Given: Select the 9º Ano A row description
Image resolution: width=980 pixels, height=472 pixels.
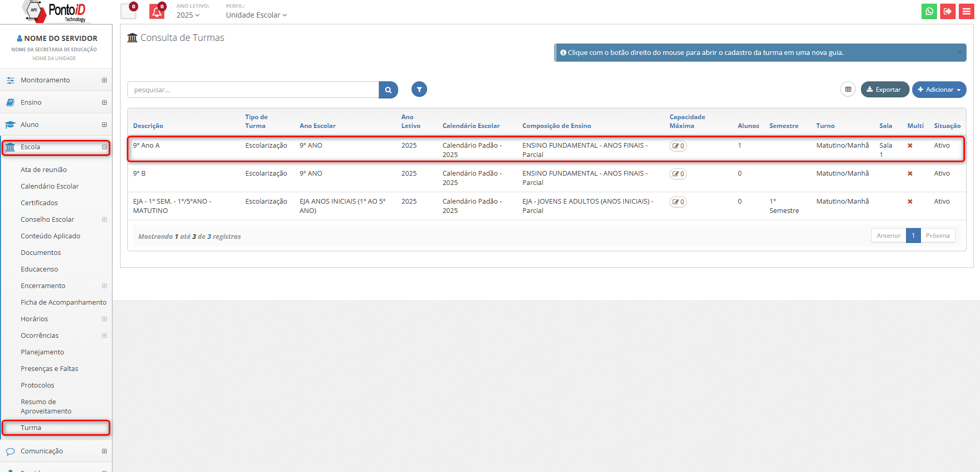Looking at the screenshot, I should (x=147, y=146).
